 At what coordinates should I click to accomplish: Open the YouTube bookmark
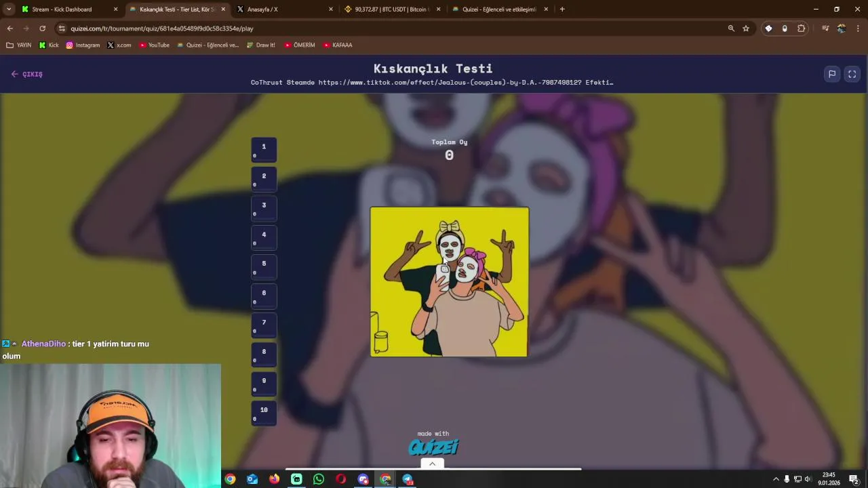(x=154, y=45)
